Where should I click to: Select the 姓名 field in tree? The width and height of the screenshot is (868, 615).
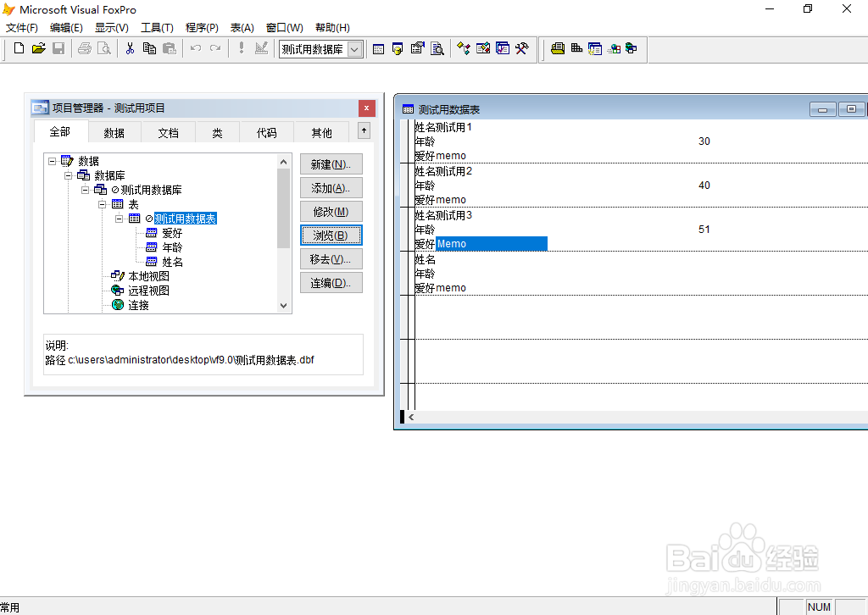(x=171, y=262)
